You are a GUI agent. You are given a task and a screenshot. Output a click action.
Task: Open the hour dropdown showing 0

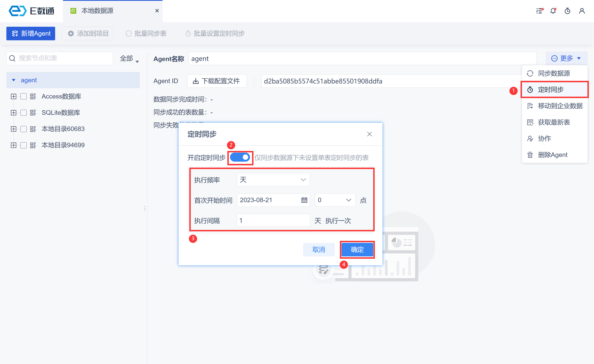pos(335,200)
